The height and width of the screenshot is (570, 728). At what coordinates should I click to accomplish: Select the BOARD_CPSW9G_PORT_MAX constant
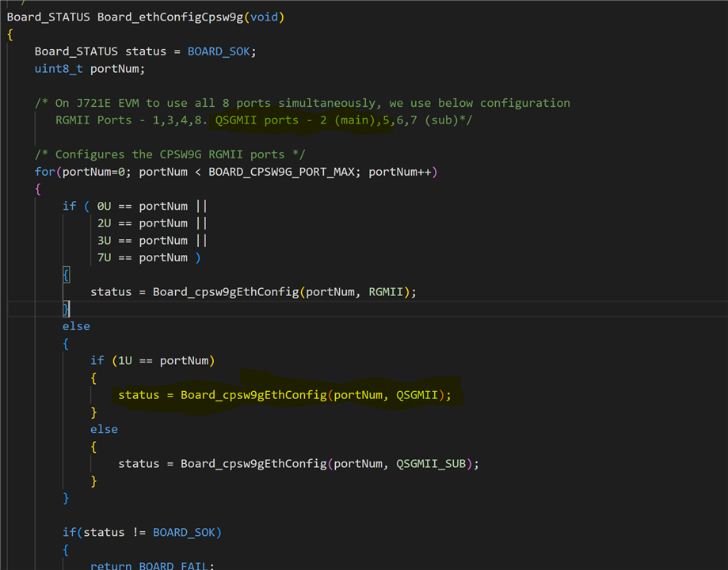coord(281,173)
